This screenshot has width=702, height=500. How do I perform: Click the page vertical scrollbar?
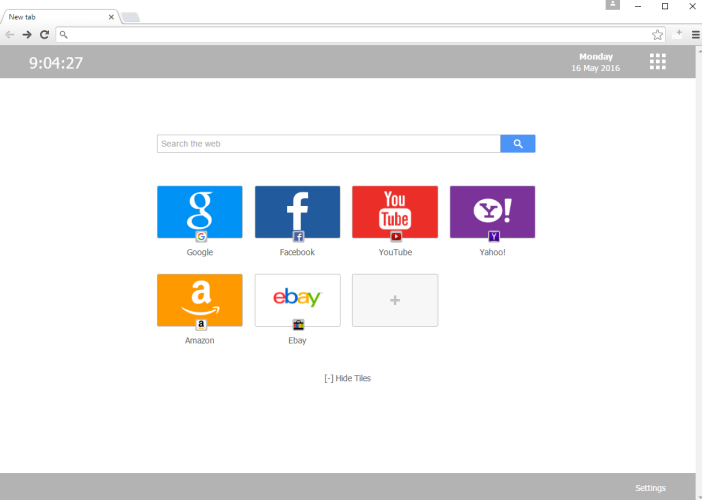click(699, 272)
